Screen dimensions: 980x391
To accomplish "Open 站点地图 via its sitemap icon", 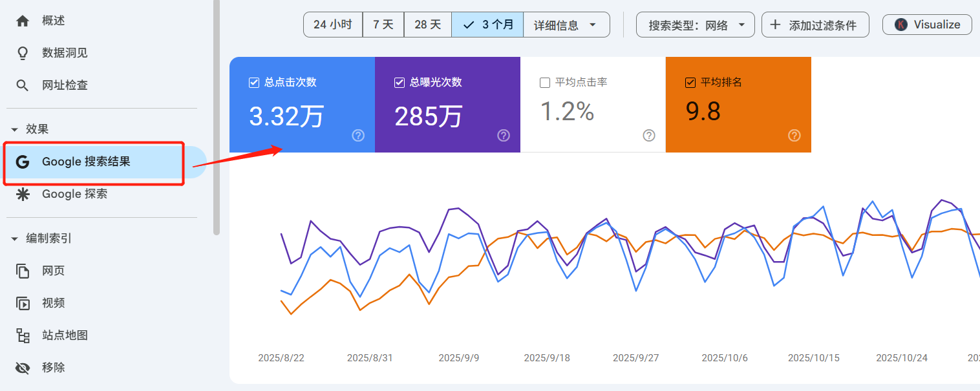I will pos(23,335).
